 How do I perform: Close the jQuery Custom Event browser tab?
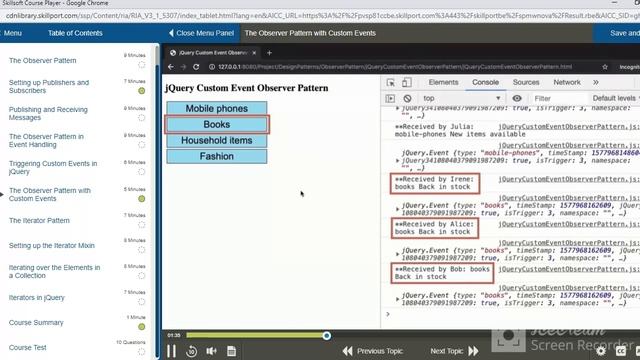254,53
